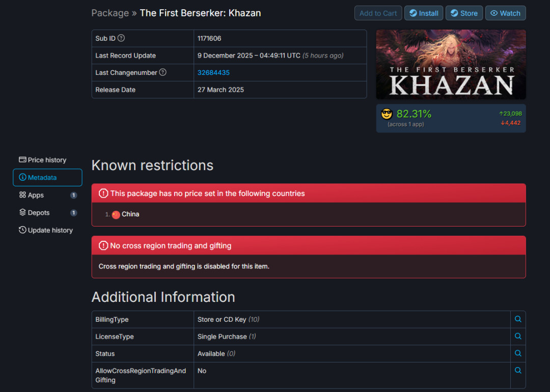The width and height of the screenshot is (550, 392).
Task: Open the Steam Store page button
Action: (x=464, y=13)
